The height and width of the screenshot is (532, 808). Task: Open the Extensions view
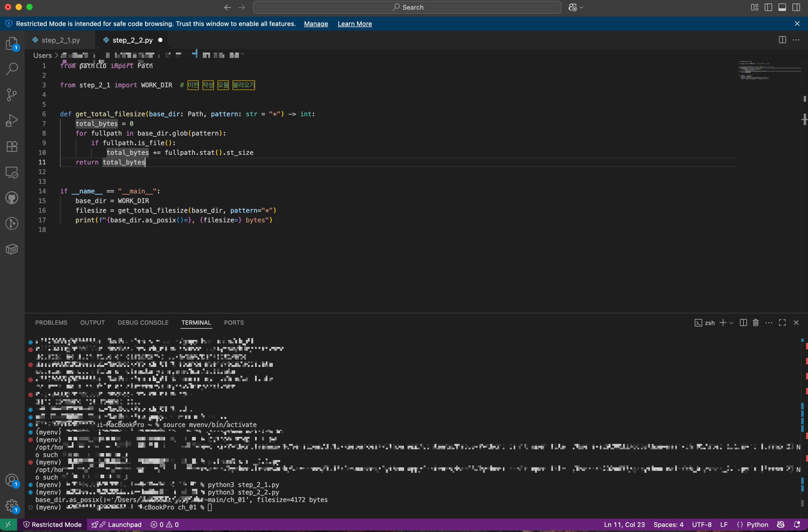tap(12, 146)
